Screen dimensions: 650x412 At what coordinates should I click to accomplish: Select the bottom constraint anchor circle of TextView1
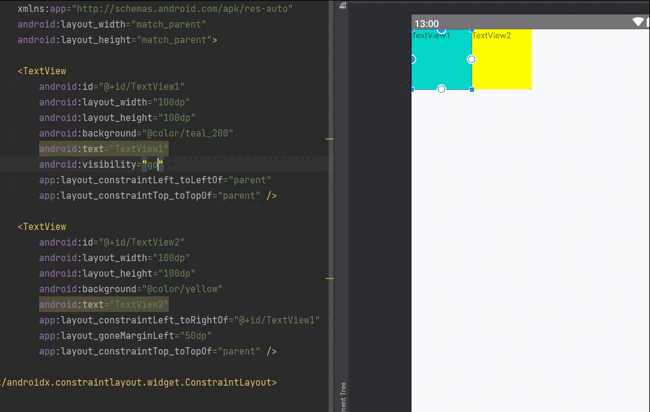(441, 89)
